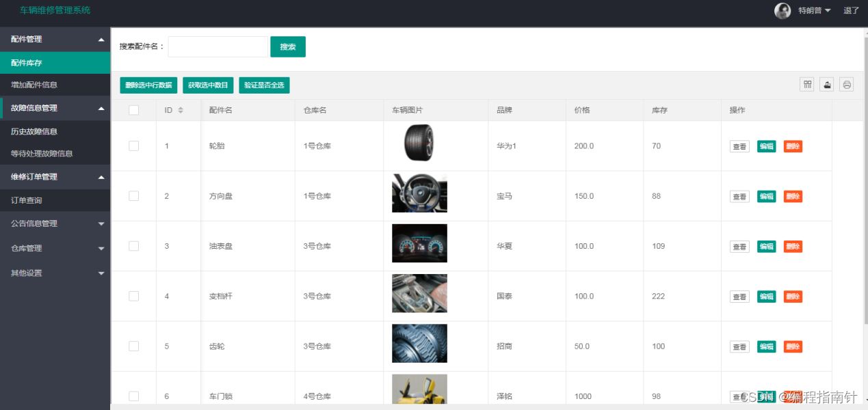
Task: Sort table by ID column arrows
Action: (x=181, y=110)
